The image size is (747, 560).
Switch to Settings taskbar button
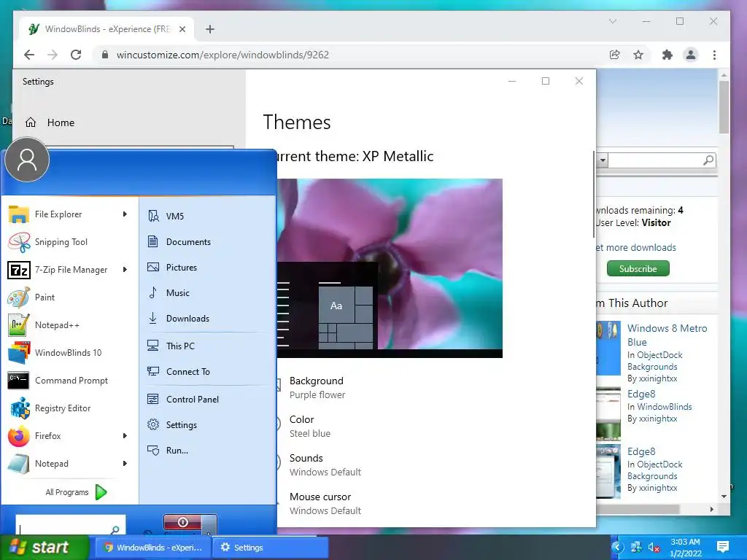pyautogui.click(x=270, y=548)
